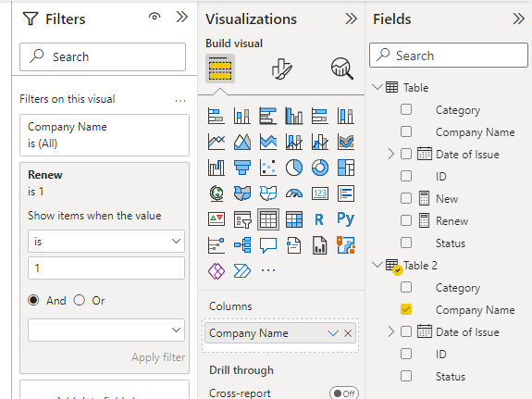532x399 pixels.
Task: Select the Q&A speech bubble visual
Action: pyautogui.click(x=268, y=245)
